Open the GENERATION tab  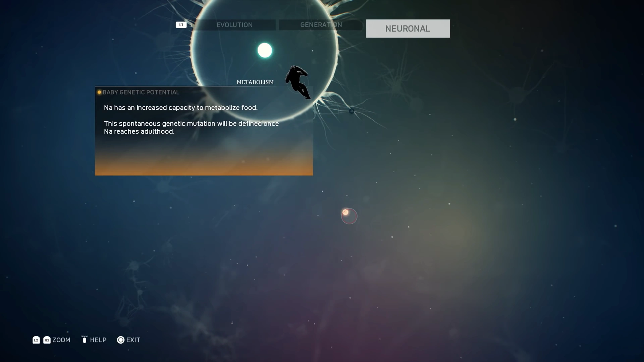click(321, 25)
